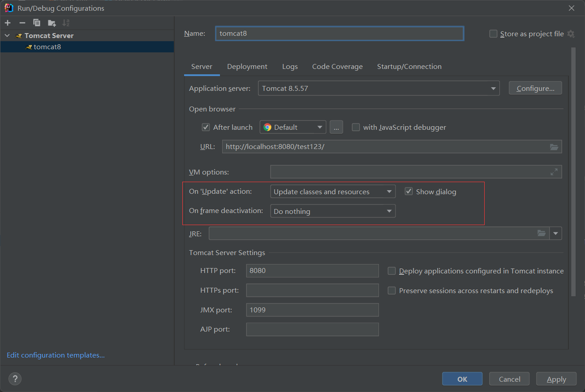This screenshot has width=585, height=392.
Task: Click the Chrome icon in browser dropdown
Action: pyautogui.click(x=267, y=127)
